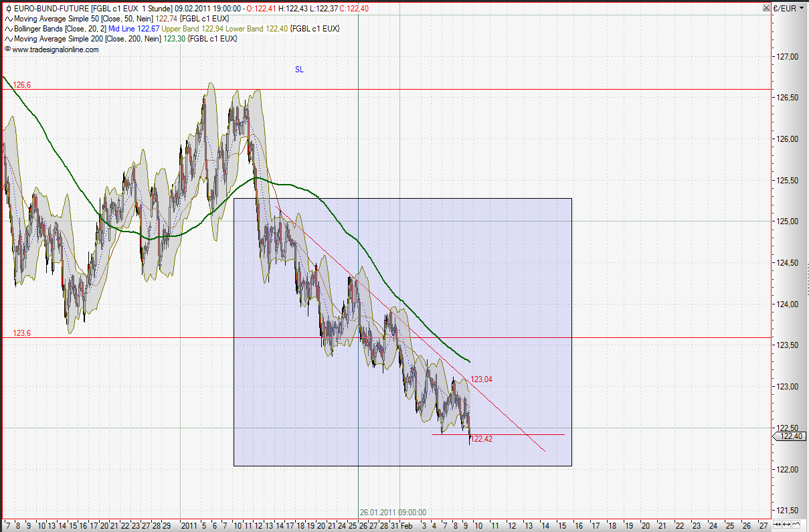Click the 122,40 current price tag on axis

pyautogui.click(x=791, y=436)
